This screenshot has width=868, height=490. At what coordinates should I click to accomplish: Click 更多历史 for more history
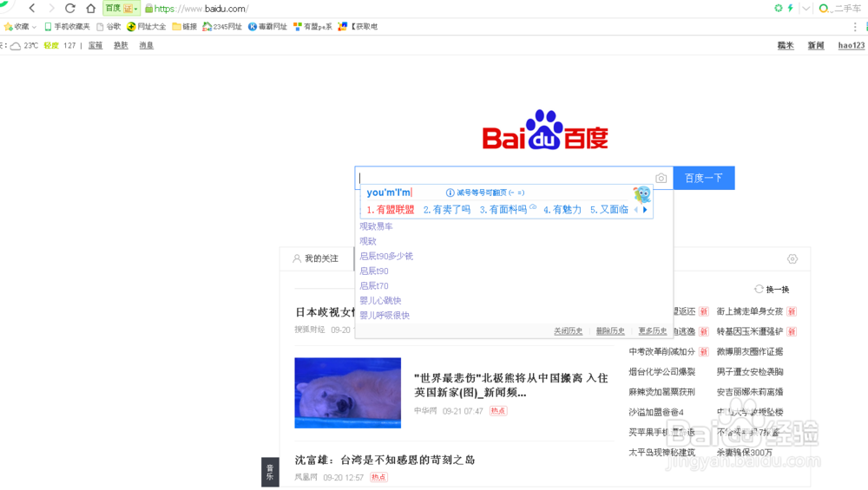point(653,330)
